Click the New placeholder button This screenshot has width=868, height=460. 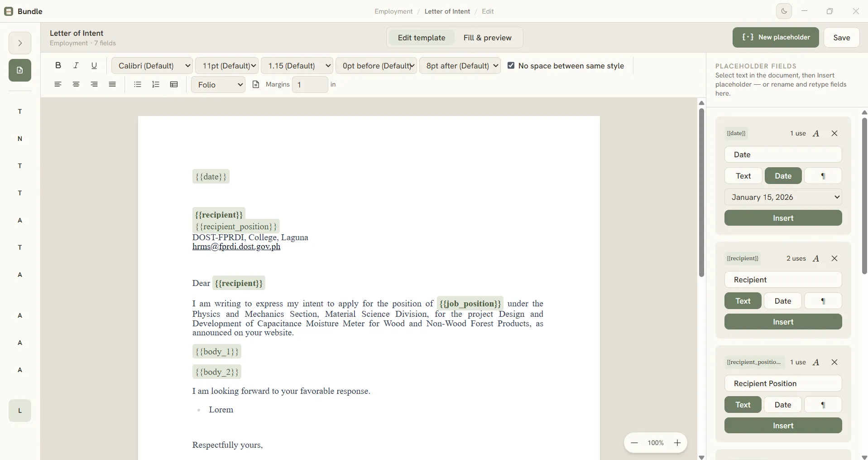click(x=776, y=37)
